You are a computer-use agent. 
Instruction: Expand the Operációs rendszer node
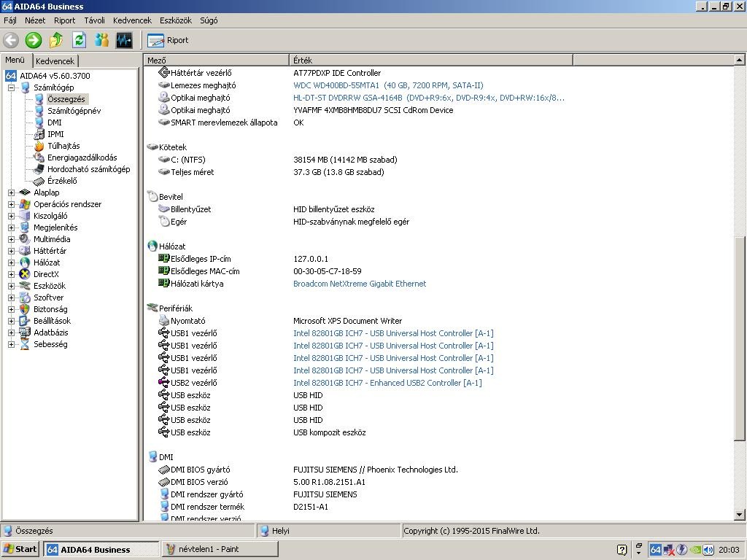(11, 204)
